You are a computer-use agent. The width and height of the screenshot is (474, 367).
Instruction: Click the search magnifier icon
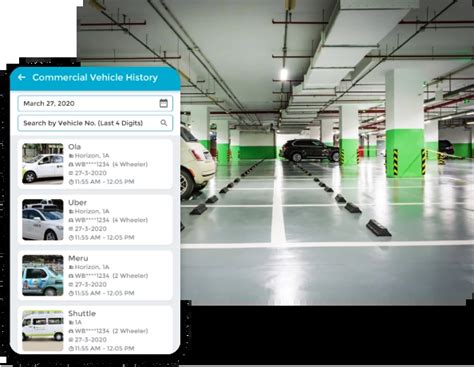pyautogui.click(x=164, y=123)
